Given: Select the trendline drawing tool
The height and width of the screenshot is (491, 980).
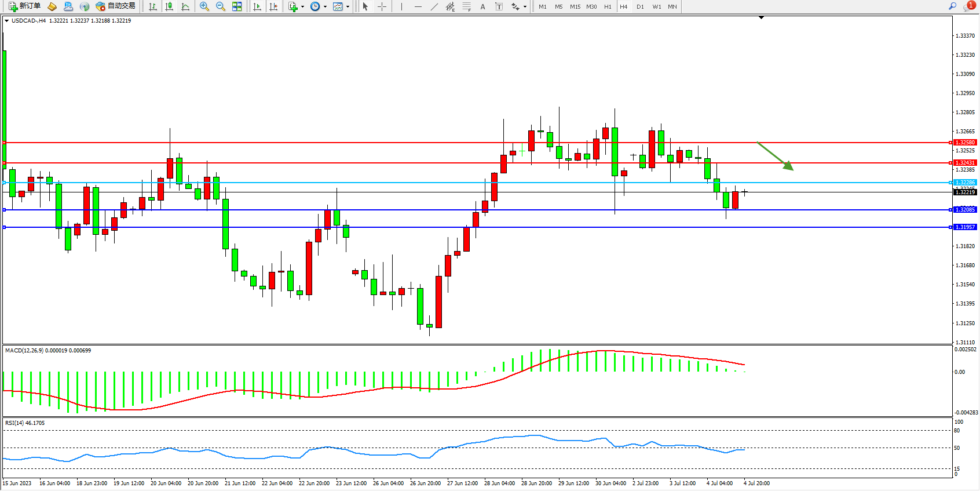Looking at the screenshot, I should point(434,6).
